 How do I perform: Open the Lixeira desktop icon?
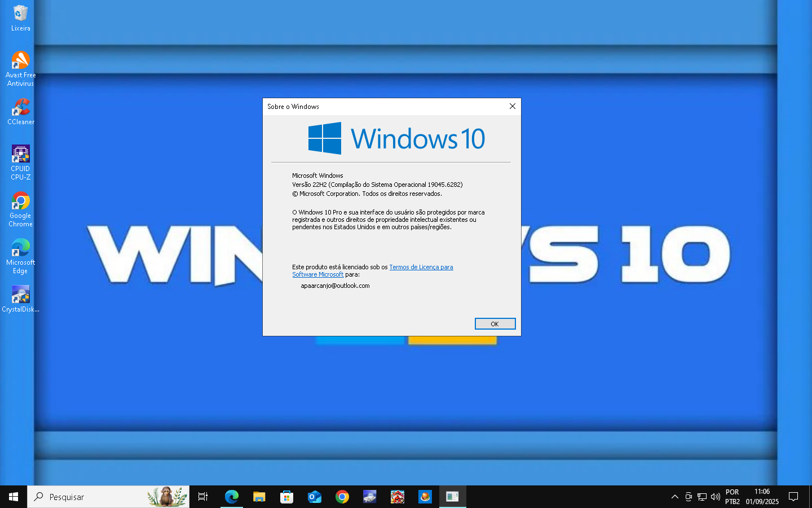coord(20,18)
